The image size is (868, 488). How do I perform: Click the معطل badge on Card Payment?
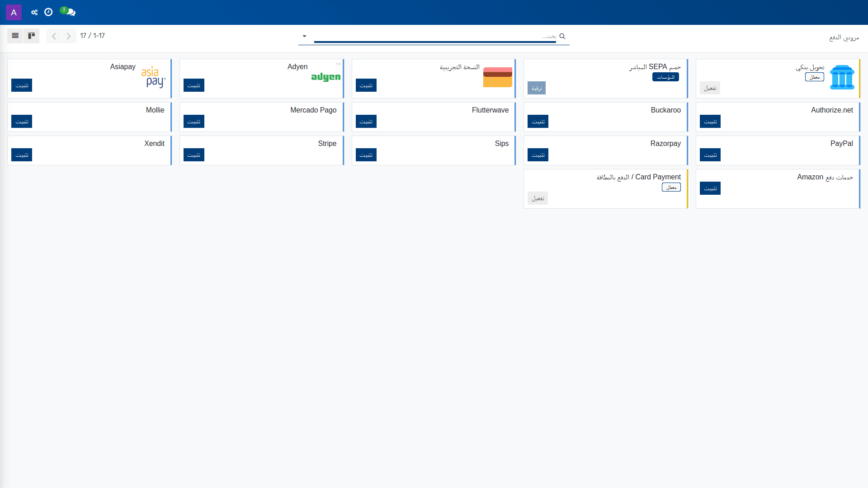tap(671, 188)
